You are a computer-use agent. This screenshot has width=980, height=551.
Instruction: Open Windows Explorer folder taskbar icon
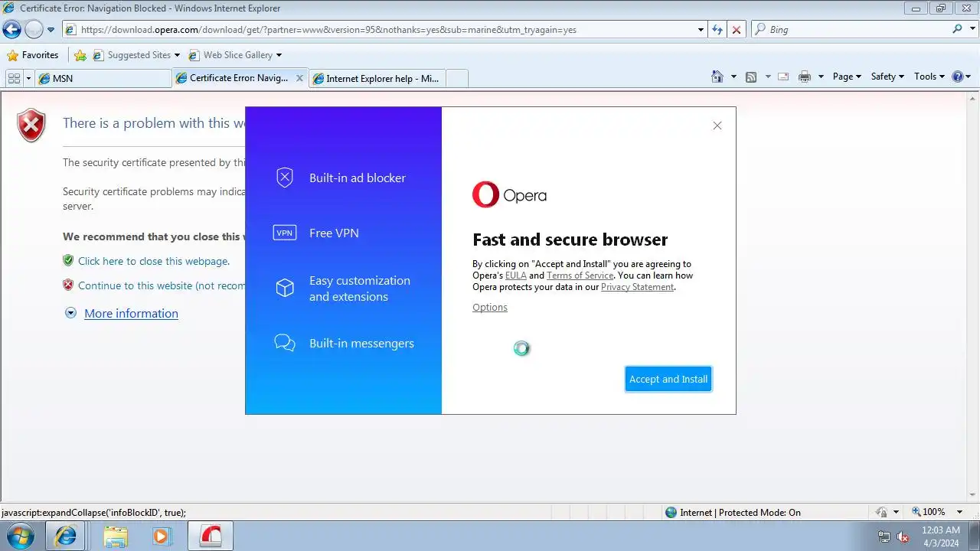click(116, 536)
